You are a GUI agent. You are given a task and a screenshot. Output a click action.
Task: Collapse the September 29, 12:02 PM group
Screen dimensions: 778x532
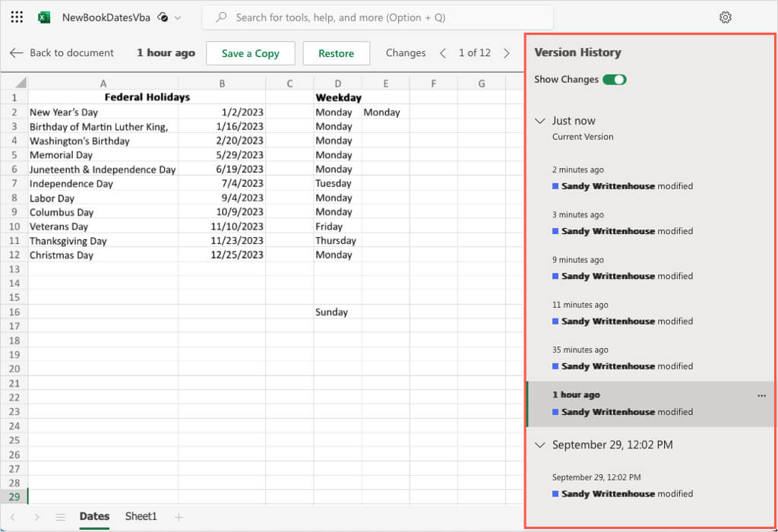pos(540,445)
